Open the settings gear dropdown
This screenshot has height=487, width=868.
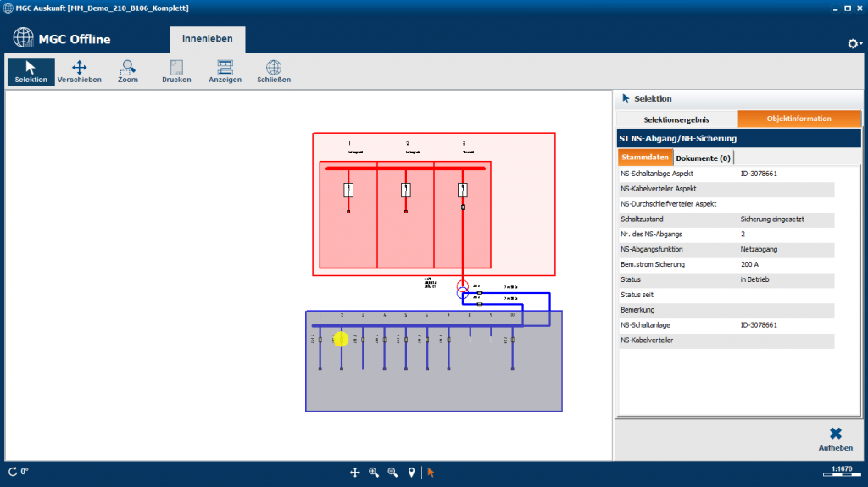pos(854,43)
